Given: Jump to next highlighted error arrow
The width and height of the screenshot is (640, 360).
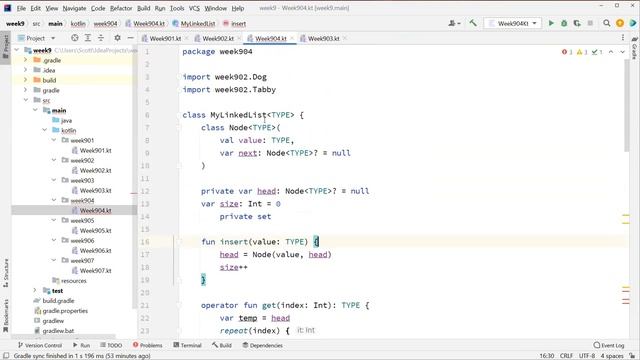Looking at the screenshot, I should tap(622, 52).
